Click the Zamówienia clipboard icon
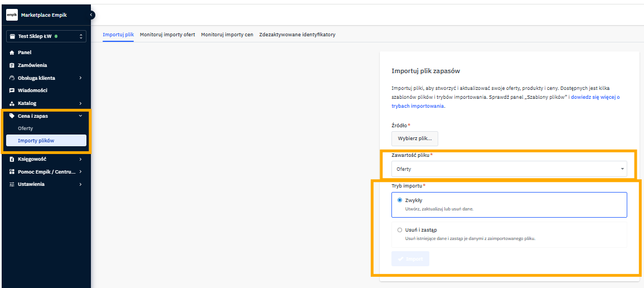The height and width of the screenshot is (288, 644). click(12, 65)
